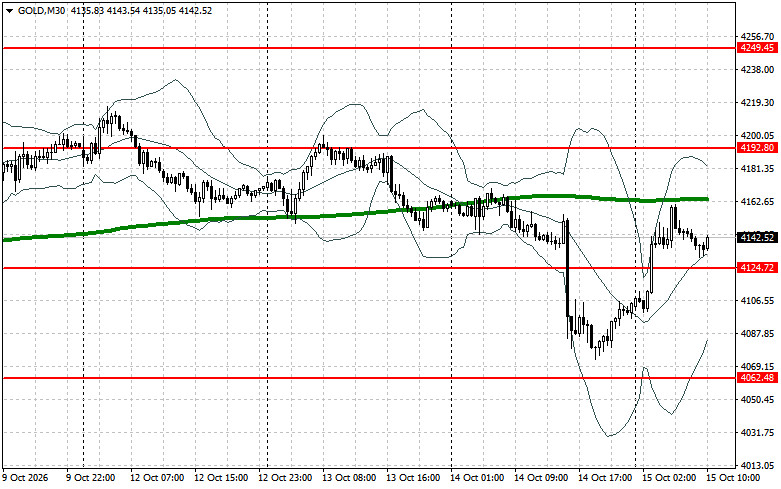Click the 14 Oct 17:00 time label
781x489 pixels.
[x=605, y=478]
